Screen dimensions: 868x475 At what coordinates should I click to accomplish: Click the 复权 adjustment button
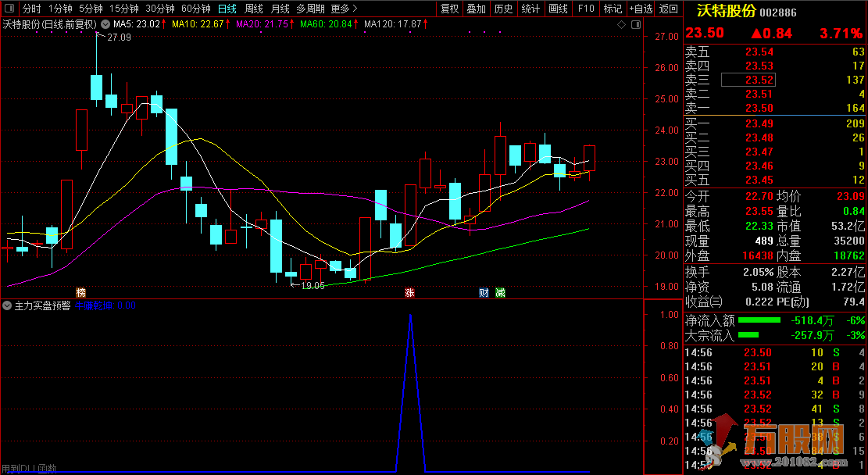(449, 9)
